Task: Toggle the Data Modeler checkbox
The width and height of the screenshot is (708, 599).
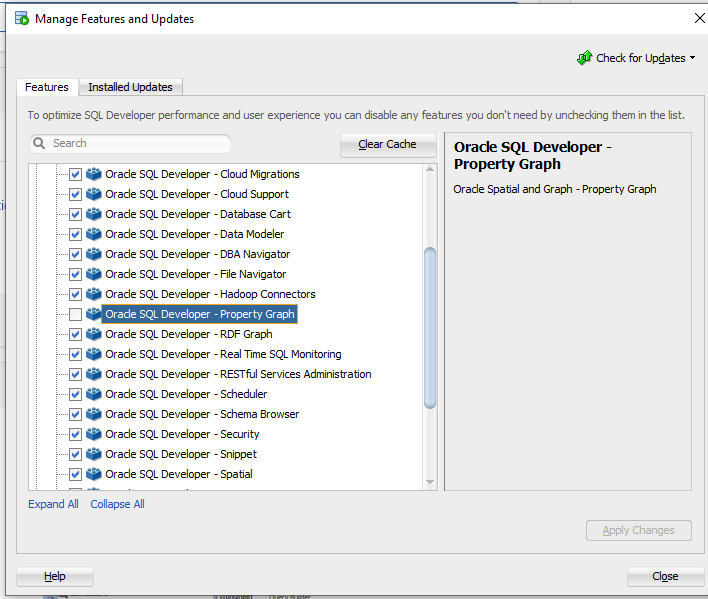Action: tap(75, 234)
